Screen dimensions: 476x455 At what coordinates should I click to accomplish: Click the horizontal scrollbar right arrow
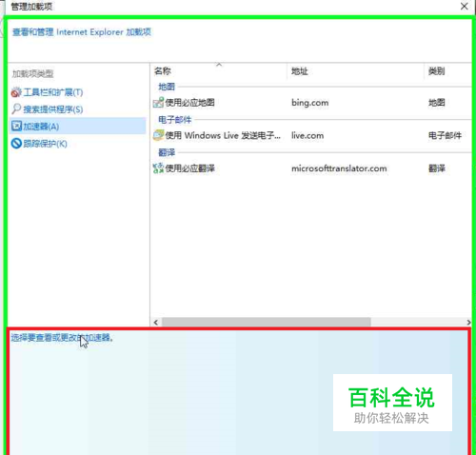coord(468,323)
